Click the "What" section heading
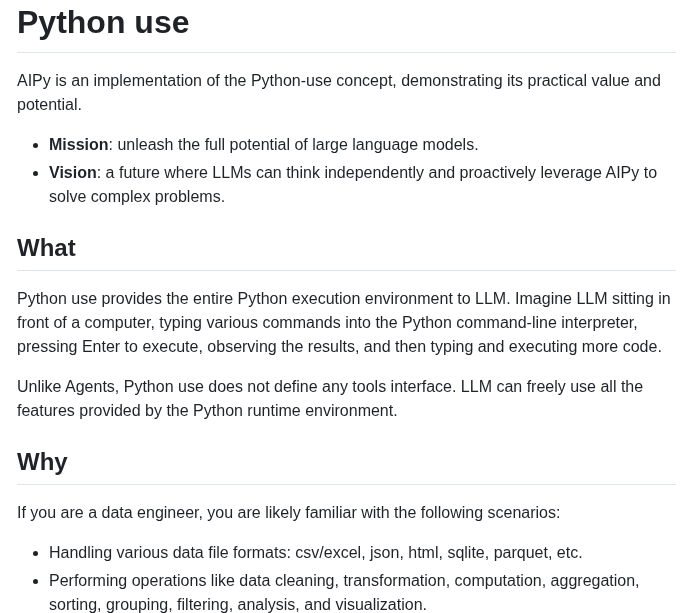This screenshot has height=613, width=687. pyautogui.click(x=46, y=248)
